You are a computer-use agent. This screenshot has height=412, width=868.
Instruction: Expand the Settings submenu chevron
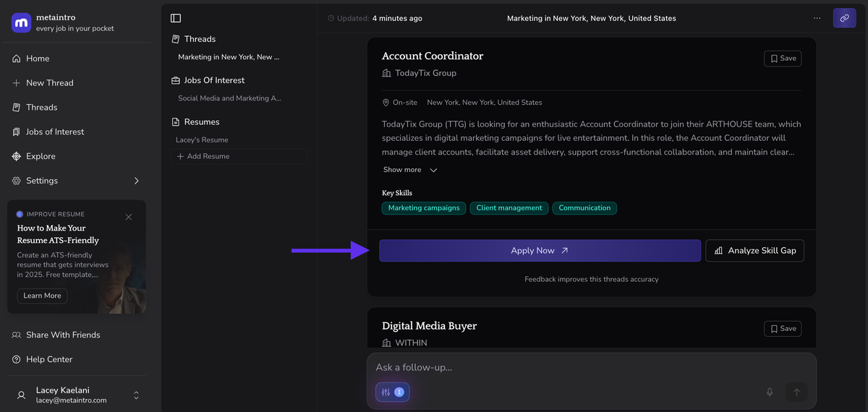(x=137, y=181)
